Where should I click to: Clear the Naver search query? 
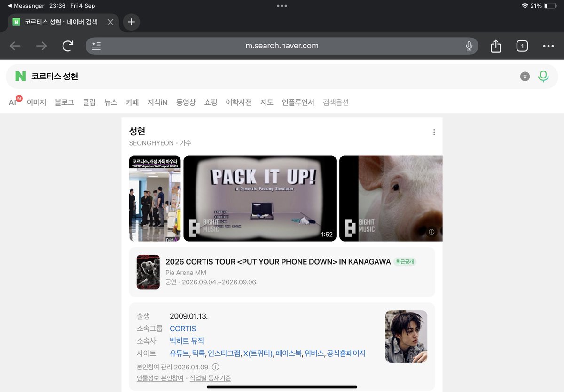point(525,77)
